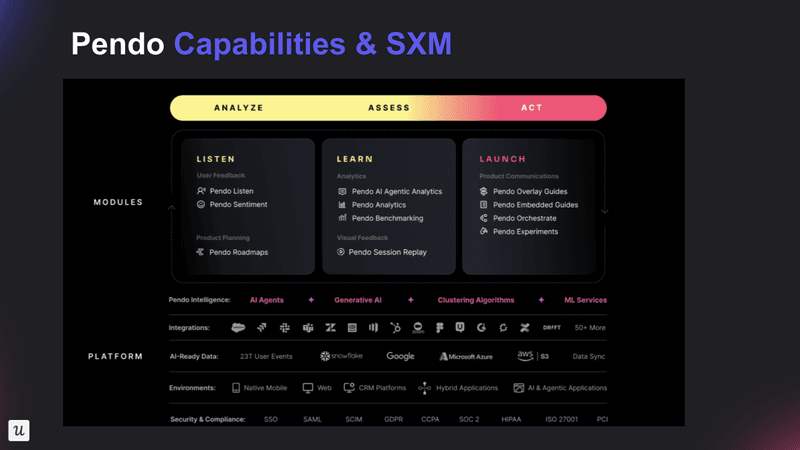This screenshot has height=450, width=800.
Task: Click the 'CCPA' compliance label
Action: pyautogui.click(x=430, y=419)
